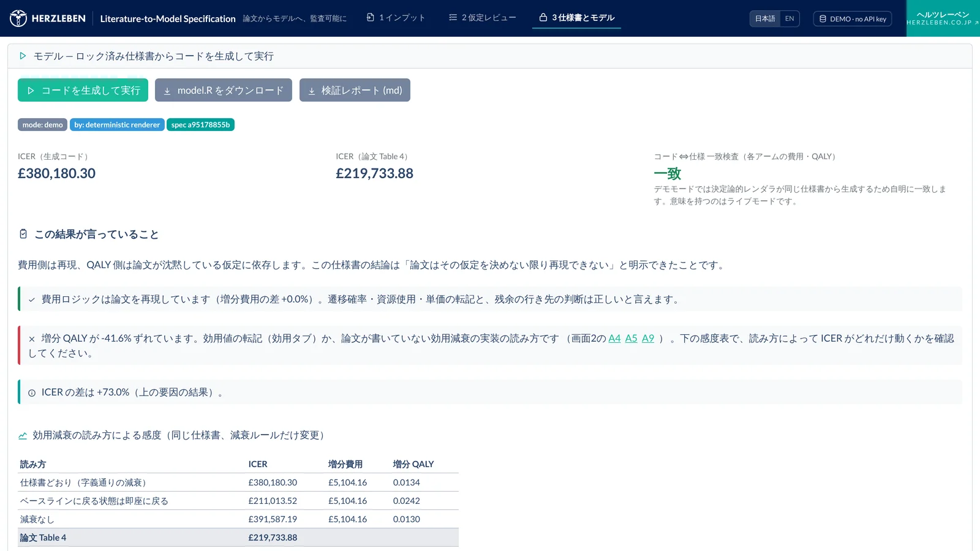Open the 1 インプット tab
The height and width of the screenshot is (551, 980).
(x=396, y=18)
